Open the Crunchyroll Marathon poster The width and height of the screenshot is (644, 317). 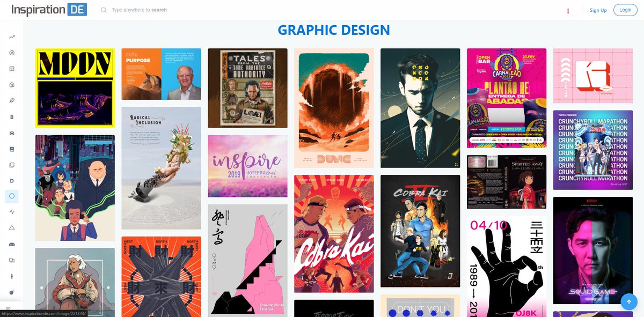pyautogui.click(x=593, y=150)
